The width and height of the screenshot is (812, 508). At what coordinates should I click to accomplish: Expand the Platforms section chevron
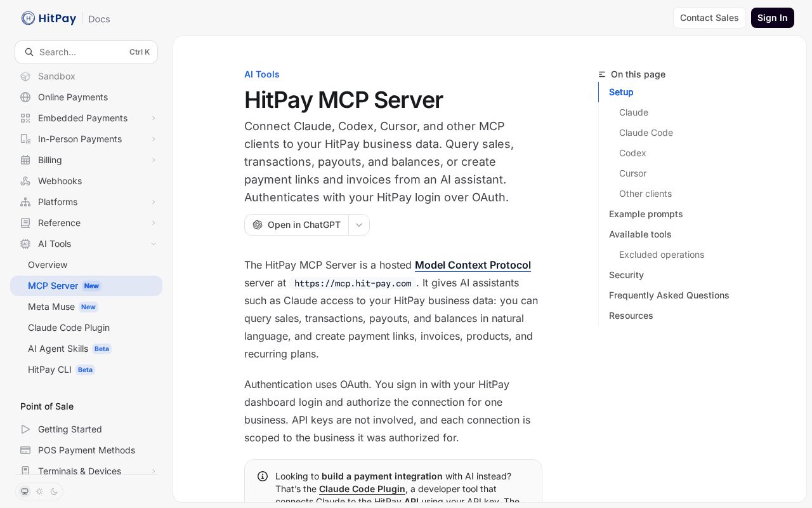coord(154,202)
